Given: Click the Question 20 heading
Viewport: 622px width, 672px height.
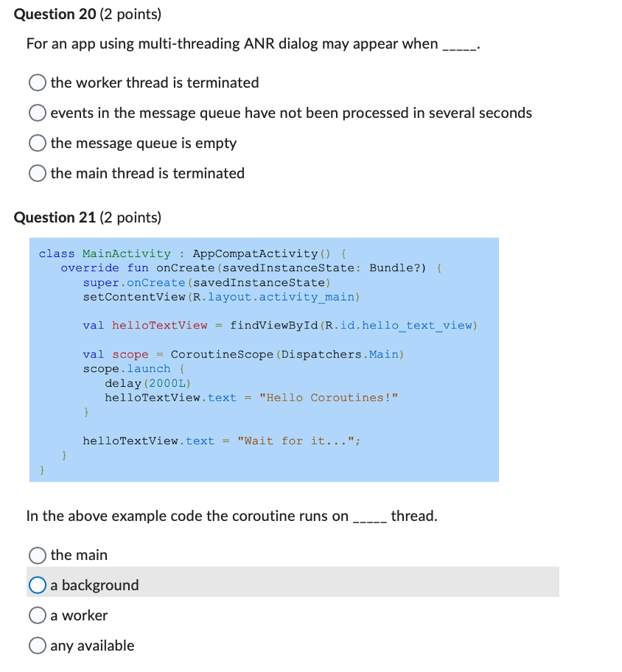Looking at the screenshot, I should 55,14.
